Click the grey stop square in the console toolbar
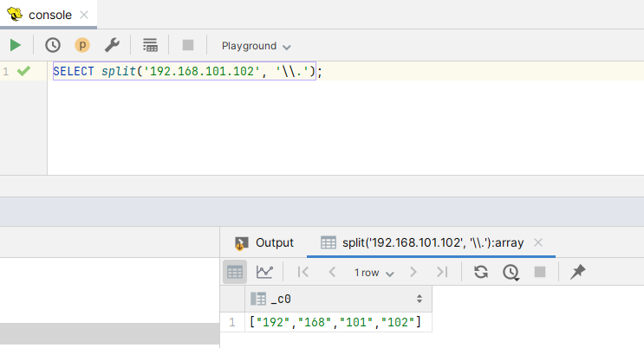The image size is (644, 348). pyautogui.click(x=188, y=45)
